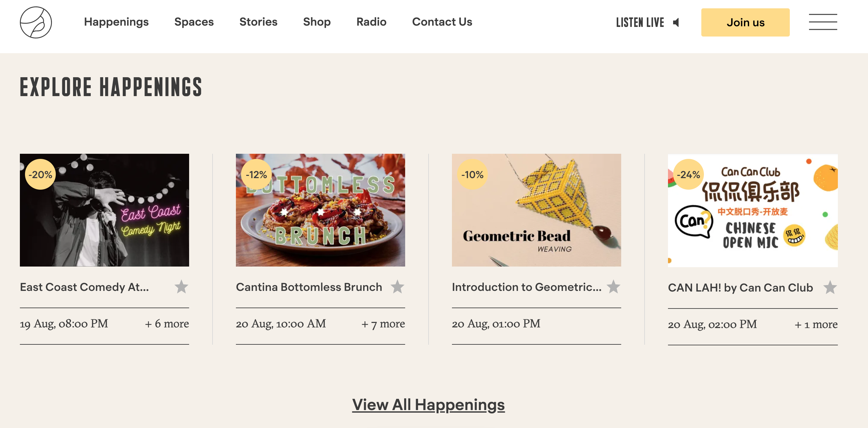The width and height of the screenshot is (868, 428).
Task: Go to the Spaces menu item
Action: coord(194,22)
